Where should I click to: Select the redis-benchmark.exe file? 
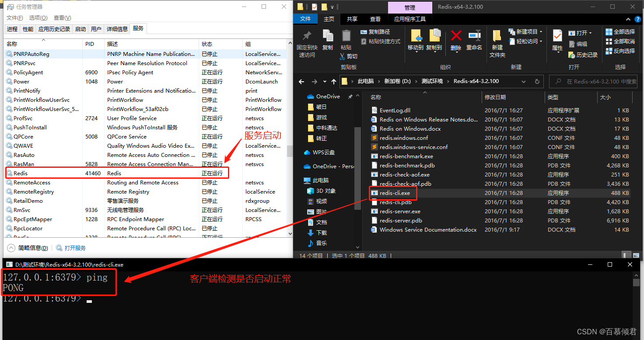[x=500, y=156]
